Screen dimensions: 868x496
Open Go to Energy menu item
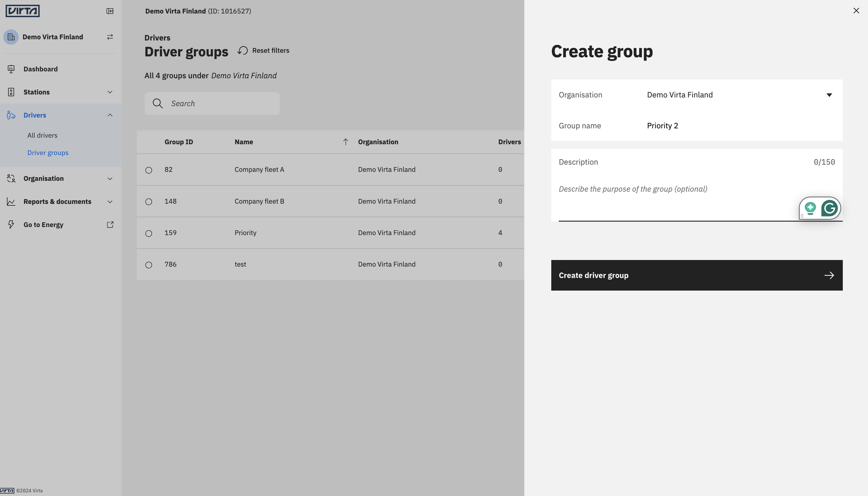coord(61,225)
